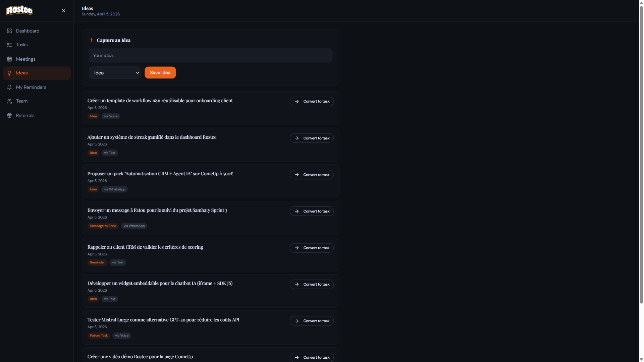Click the Ideas lightbulb icon
This screenshot has height=362, width=644.
click(x=9, y=73)
